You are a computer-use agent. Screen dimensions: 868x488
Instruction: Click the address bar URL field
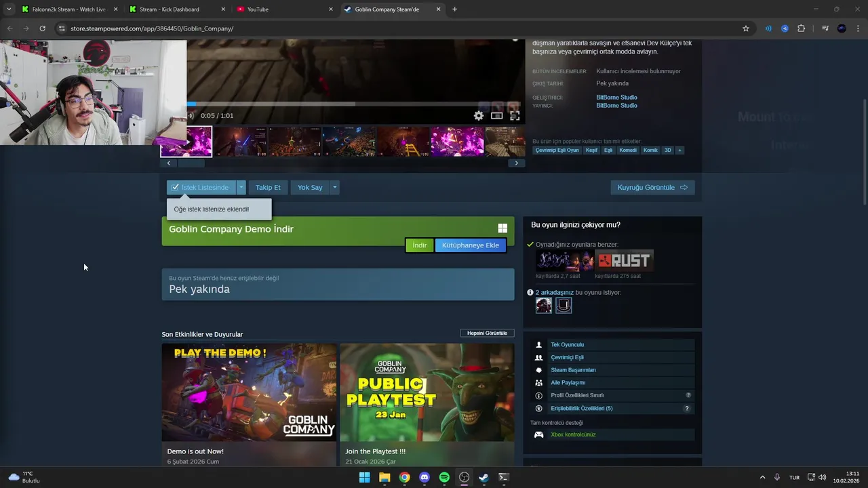click(x=400, y=28)
